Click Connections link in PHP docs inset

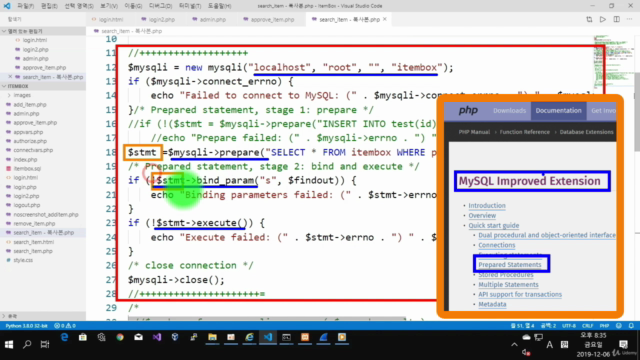coord(497,245)
